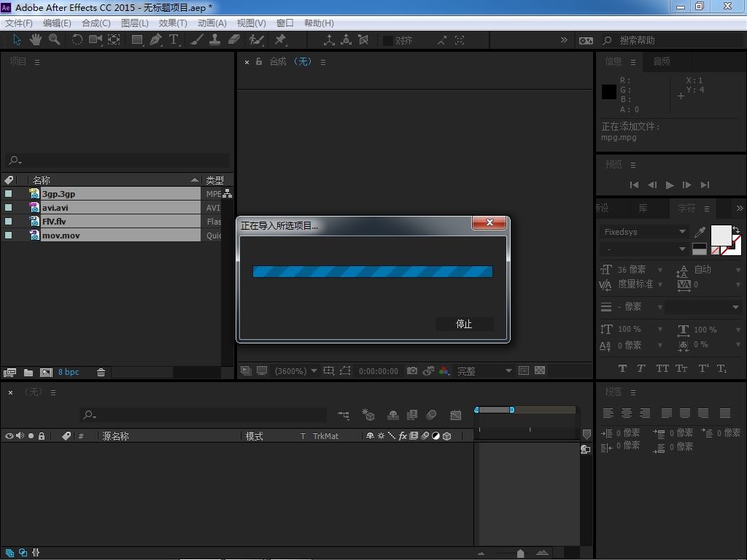Select the Clone Stamp tool

click(x=215, y=40)
